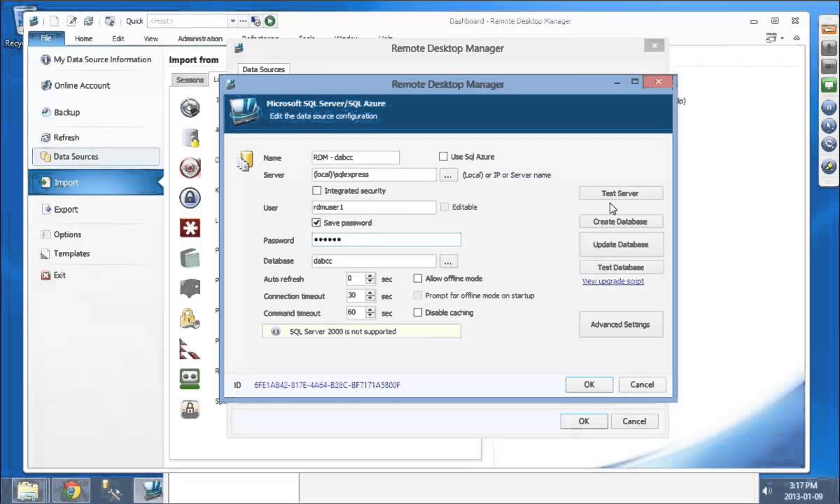Screen dimensions: 840x504
Task: Select the bottom padlock import icon
Action: click(x=190, y=408)
